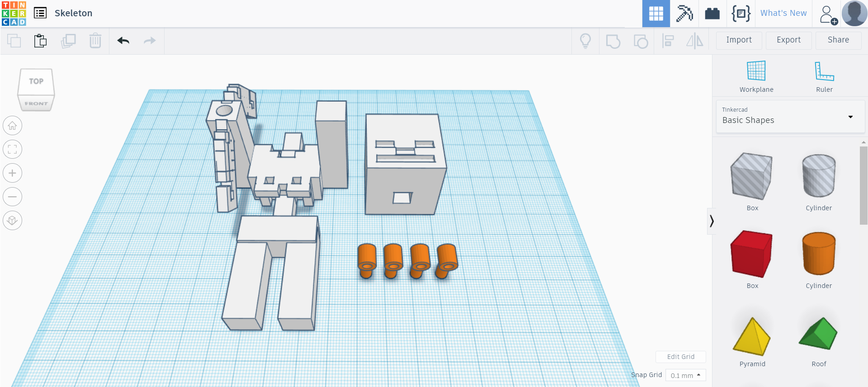Undo the last action
The image size is (868, 387).
(x=123, y=41)
